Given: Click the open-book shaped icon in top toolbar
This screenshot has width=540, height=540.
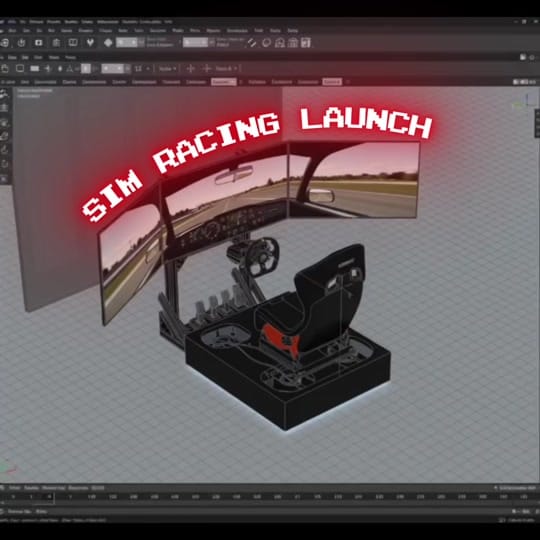Looking at the screenshot, I should pos(73,42).
